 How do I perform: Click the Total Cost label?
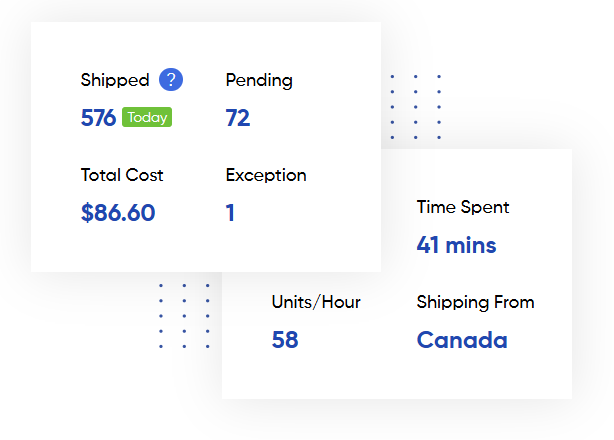pos(122,175)
